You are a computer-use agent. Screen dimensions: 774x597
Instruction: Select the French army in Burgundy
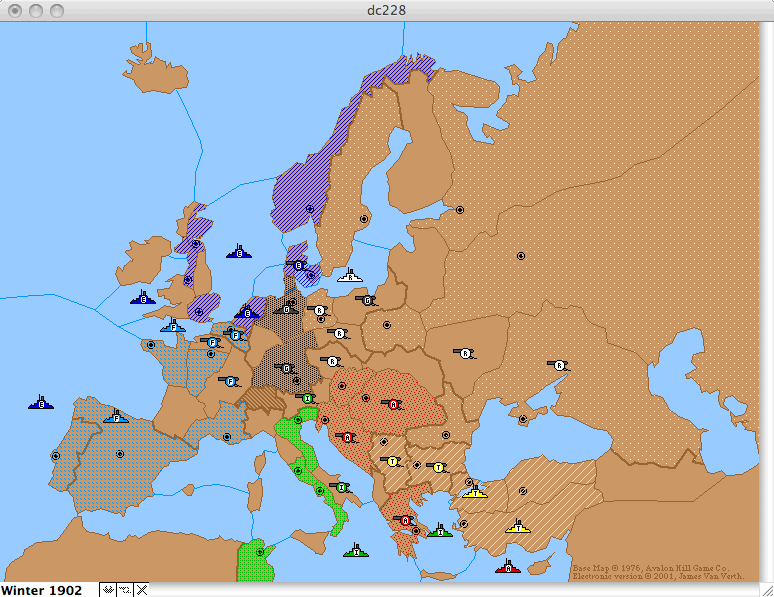point(230,381)
